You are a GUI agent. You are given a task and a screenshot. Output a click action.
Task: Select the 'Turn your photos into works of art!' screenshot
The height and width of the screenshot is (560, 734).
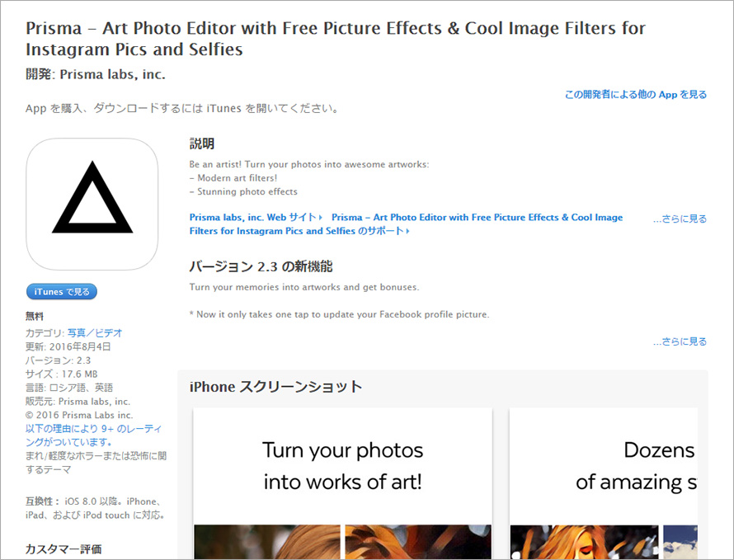click(342, 482)
